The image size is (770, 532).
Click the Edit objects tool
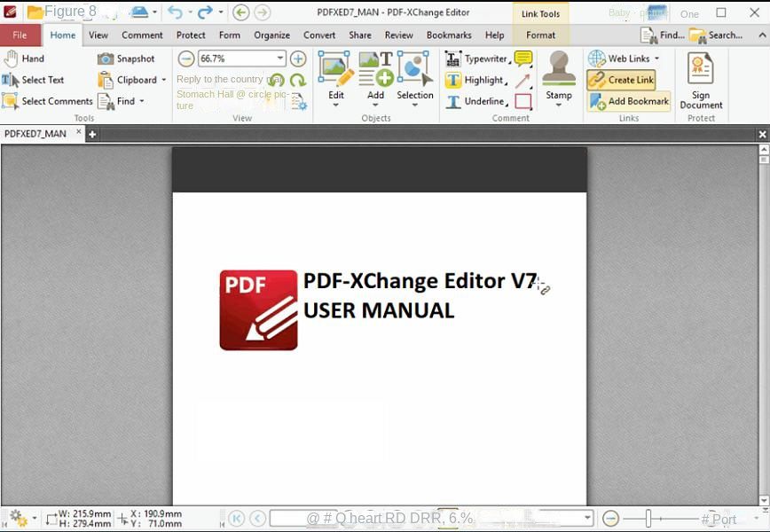[335, 78]
